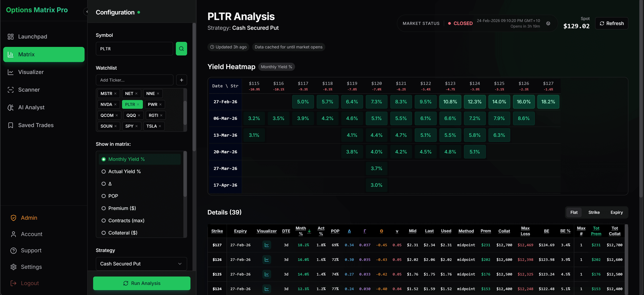Sort details by Mnth % column
Image resolution: width=644 pixels, height=295 pixels.
[303, 231]
